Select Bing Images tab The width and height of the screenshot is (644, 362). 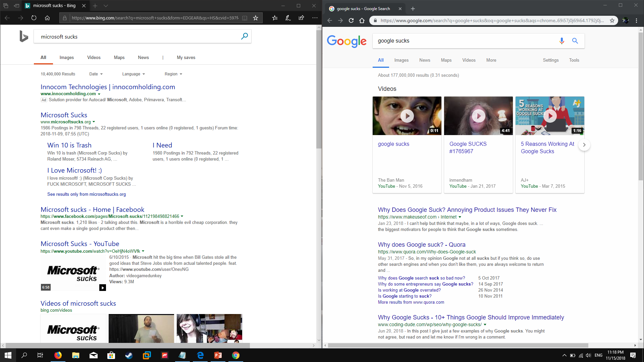(67, 58)
